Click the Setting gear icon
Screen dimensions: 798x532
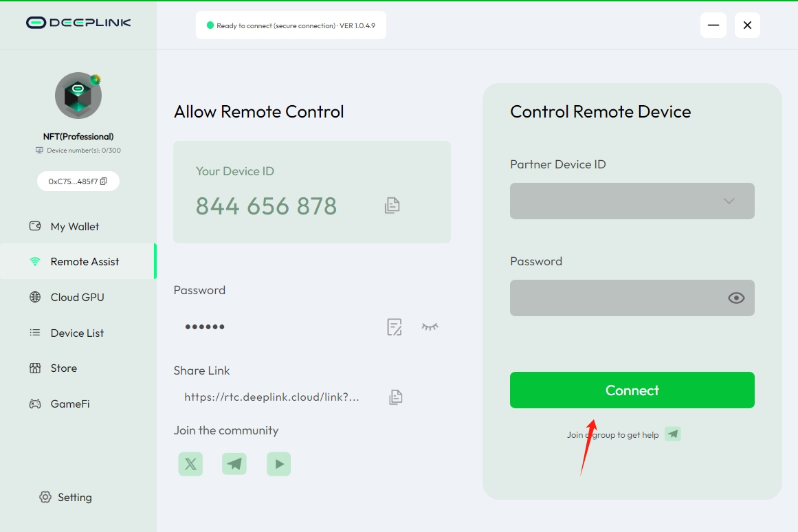(x=45, y=497)
